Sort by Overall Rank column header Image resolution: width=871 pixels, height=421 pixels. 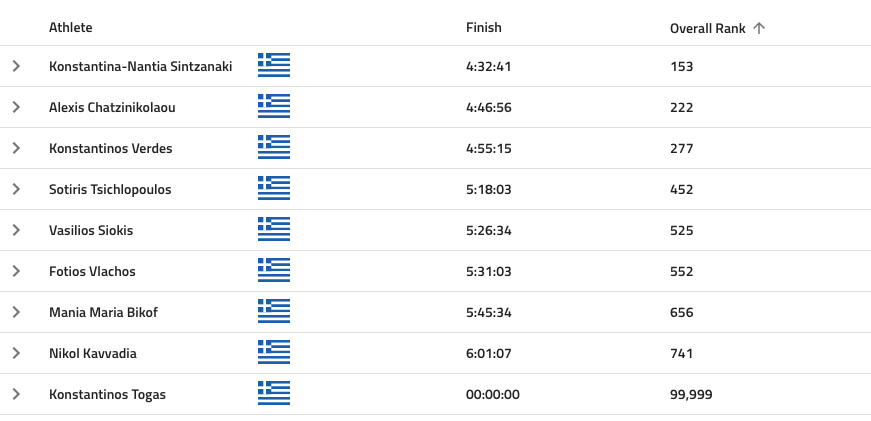click(708, 28)
